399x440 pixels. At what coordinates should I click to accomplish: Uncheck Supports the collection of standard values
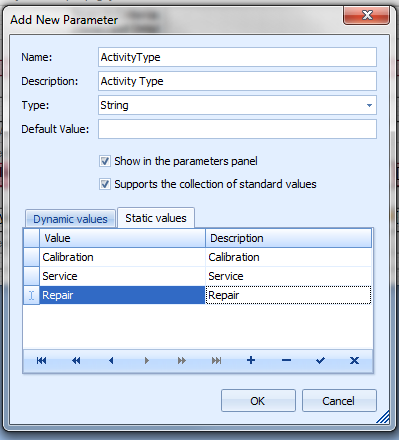(105, 184)
